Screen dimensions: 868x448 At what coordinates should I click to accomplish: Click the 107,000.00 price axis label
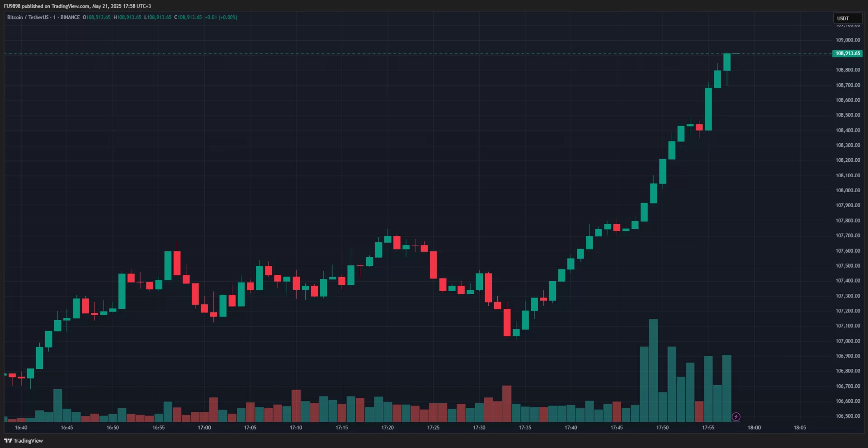[x=848, y=341]
